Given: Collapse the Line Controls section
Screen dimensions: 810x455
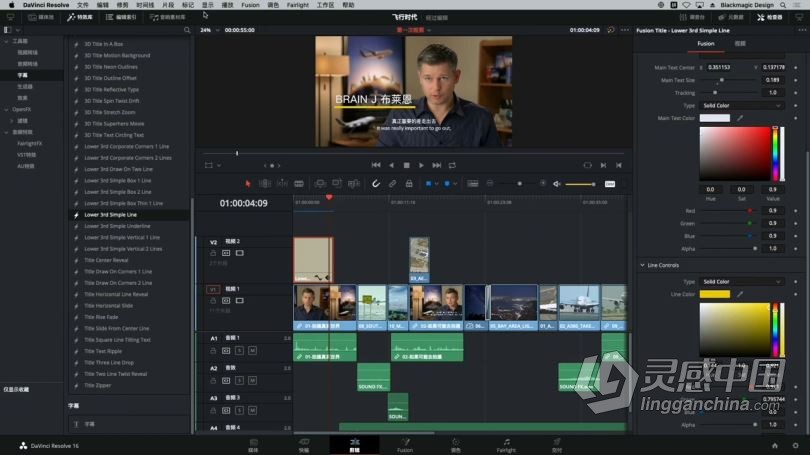Looking at the screenshot, I should point(643,265).
